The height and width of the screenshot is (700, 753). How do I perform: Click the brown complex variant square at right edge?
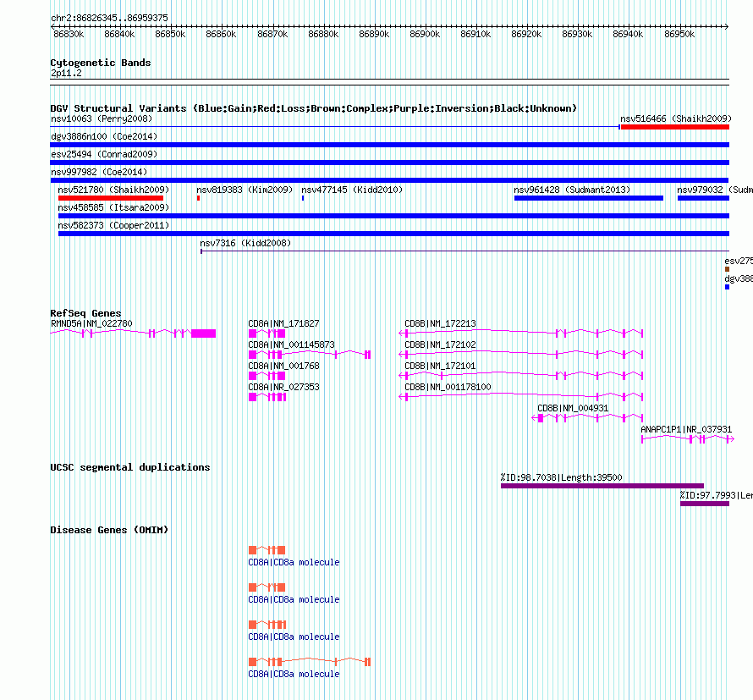(727, 269)
